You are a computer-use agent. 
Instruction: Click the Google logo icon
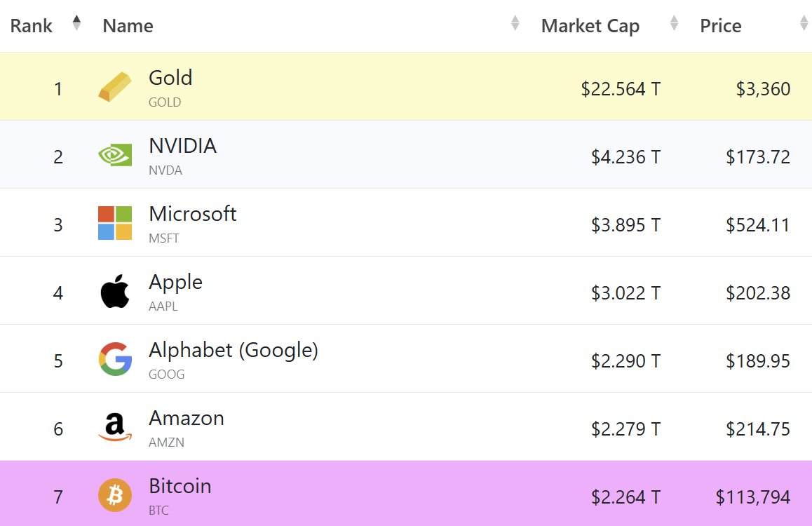(x=114, y=360)
